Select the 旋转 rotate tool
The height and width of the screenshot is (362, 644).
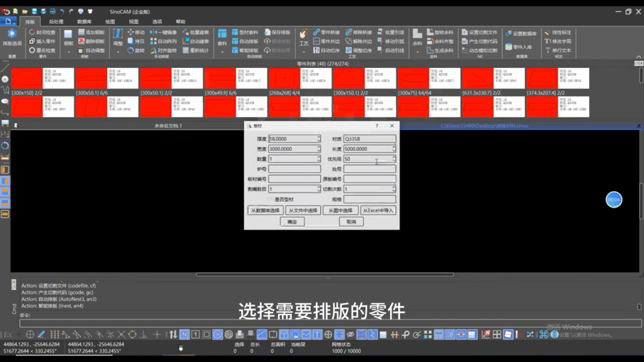(x=136, y=50)
